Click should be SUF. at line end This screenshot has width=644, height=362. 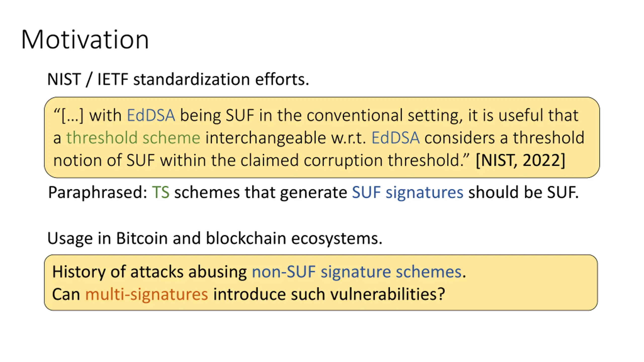[524, 192]
